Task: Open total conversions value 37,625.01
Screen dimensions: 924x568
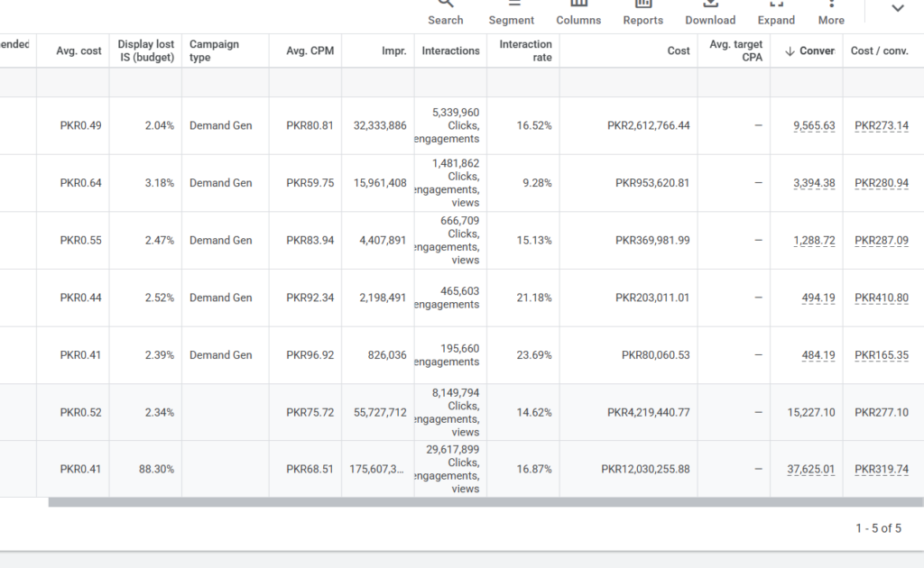Action: tap(811, 469)
